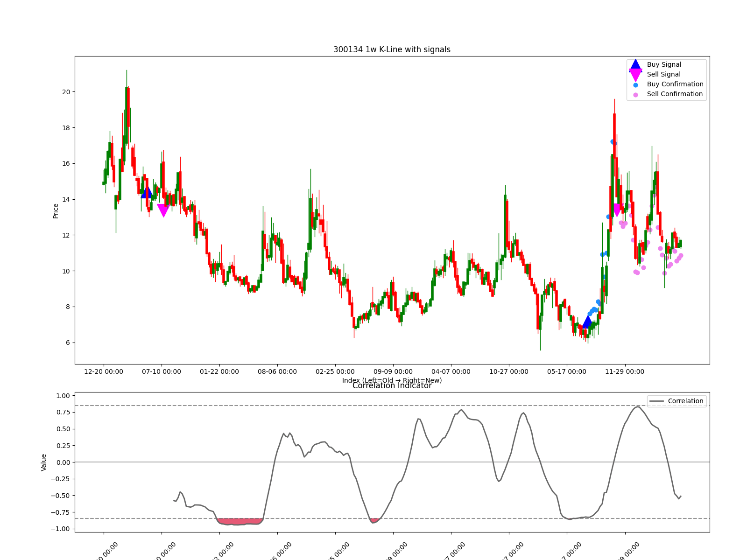Click the first magenta sell triangle near 07-10

coord(163,210)
